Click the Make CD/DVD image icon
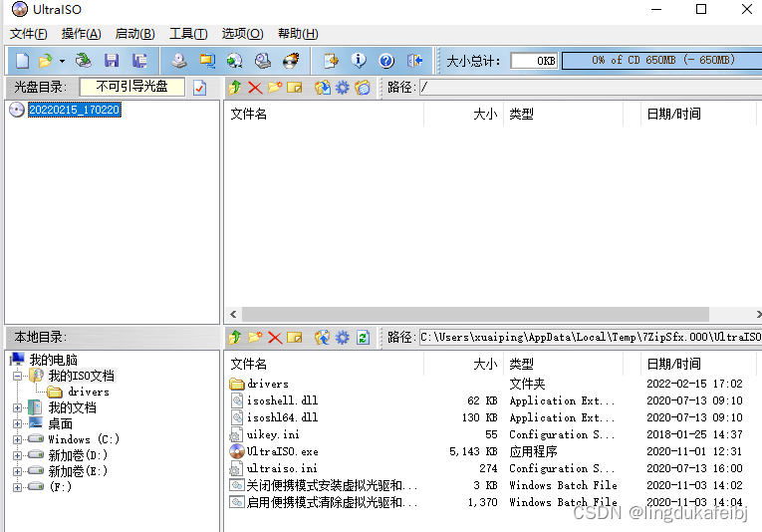The height and width of the screenshot is (532, 762). click(x=179, y=61)
